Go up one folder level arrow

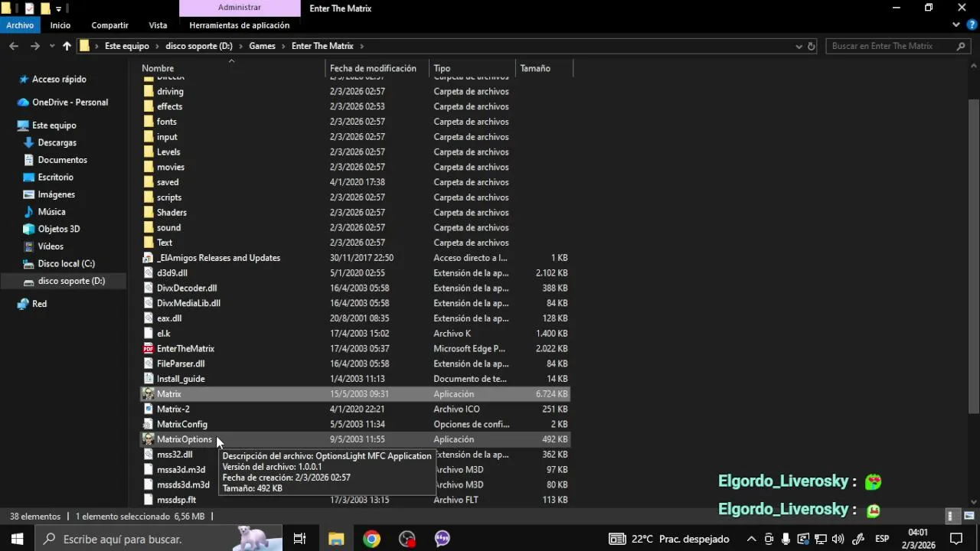click(x=67, y=46)
